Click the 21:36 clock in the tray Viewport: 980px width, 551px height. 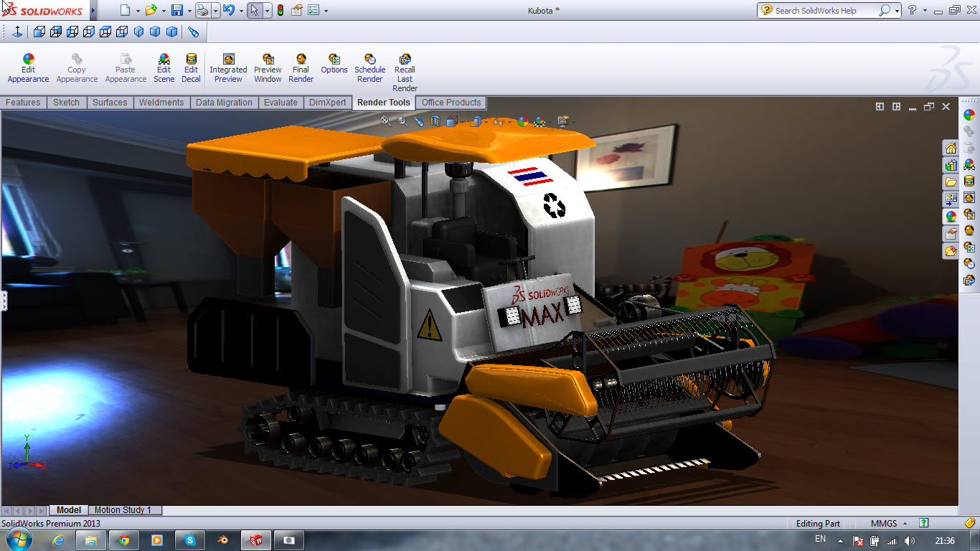(x=945, y=540)
